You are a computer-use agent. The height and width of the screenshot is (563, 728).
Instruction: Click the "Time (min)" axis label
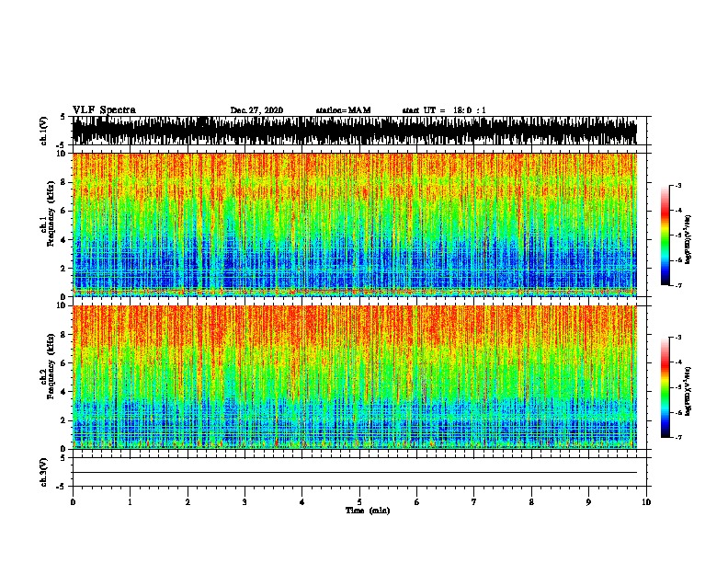pyautogui.click(x=368, y=511)
